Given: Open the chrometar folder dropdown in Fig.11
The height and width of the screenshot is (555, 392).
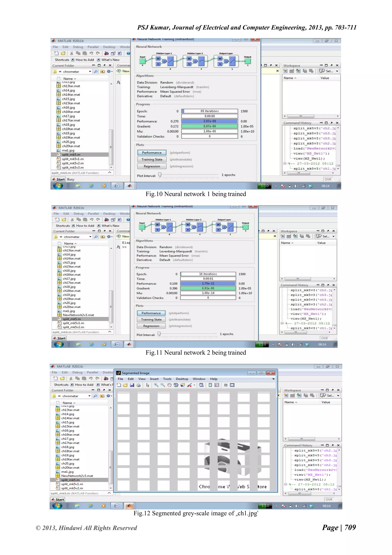Looking at the screenshot, I should coord(90,237).
